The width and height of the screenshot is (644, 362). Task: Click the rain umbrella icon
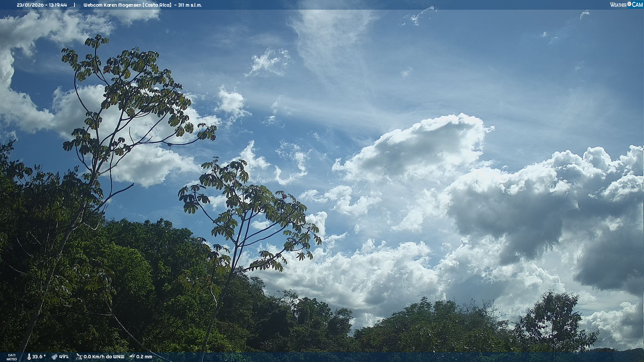click(x=132, y=357)
